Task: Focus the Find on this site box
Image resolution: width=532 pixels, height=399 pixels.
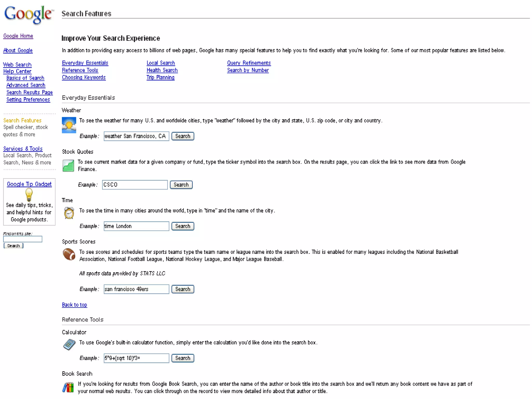Action: click(23, 239)
